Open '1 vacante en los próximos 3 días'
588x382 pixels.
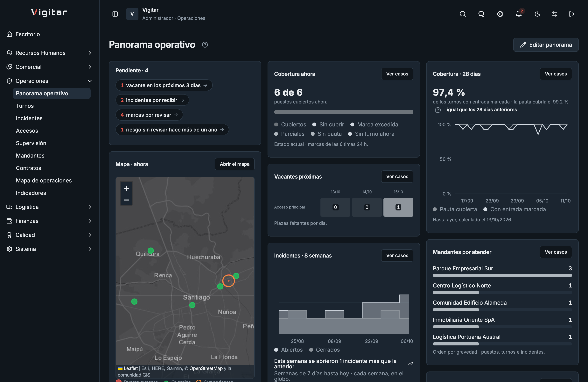click(x=164, y=85)
